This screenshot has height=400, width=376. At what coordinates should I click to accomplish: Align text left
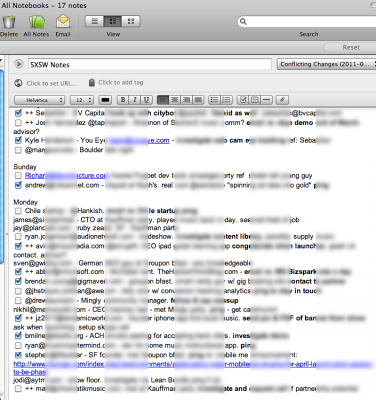click(163, 100)
